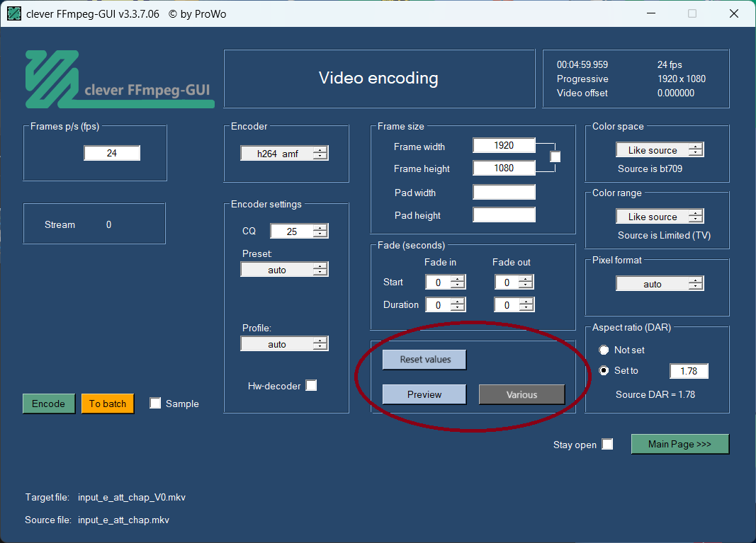Viewport: 756px width, 543px height.
Task: Click the target file name input_e_att_chap_V0.mkv
Action: point(132,497)
